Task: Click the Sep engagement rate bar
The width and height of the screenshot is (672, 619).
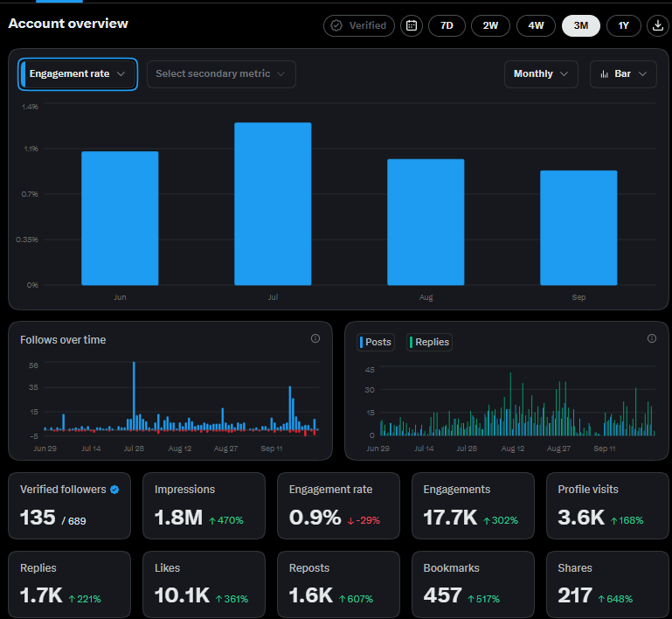Action: [579, 227]
